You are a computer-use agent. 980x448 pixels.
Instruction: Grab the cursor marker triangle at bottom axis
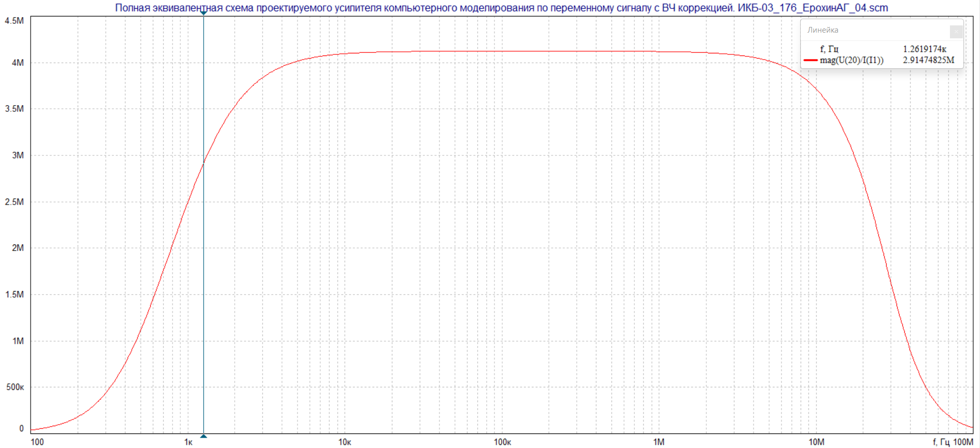[204, 436]
